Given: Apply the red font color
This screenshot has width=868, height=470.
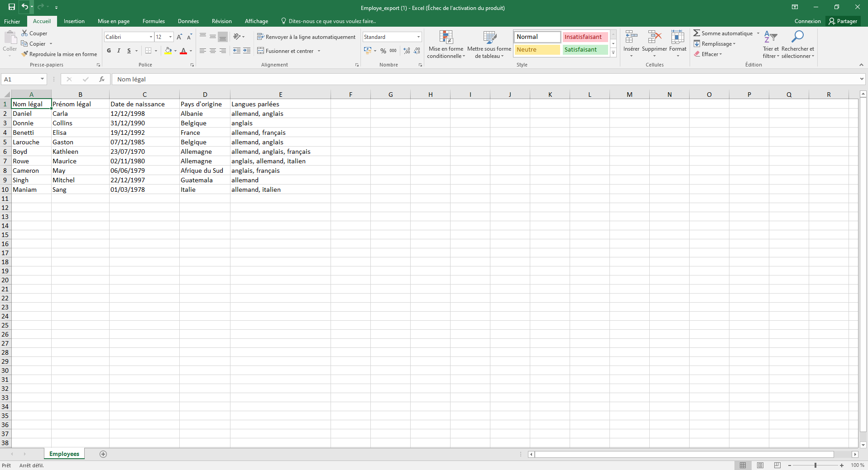Looking at the screenshot, I should [x=183, y=51].
